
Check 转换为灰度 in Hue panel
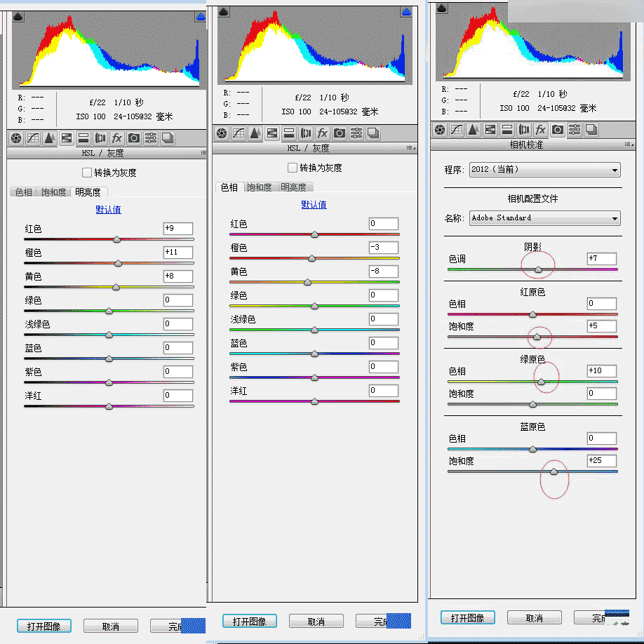tap(293, 168)
